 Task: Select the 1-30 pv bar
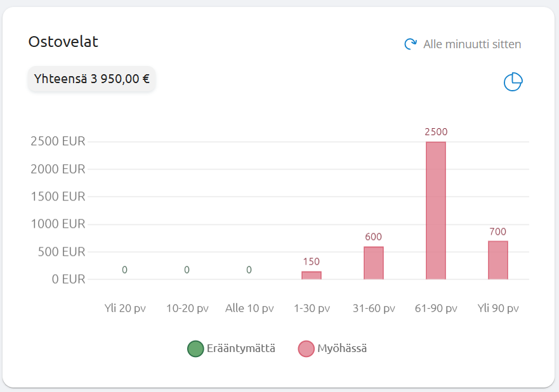pyautogui.click(x=312, y=275)
